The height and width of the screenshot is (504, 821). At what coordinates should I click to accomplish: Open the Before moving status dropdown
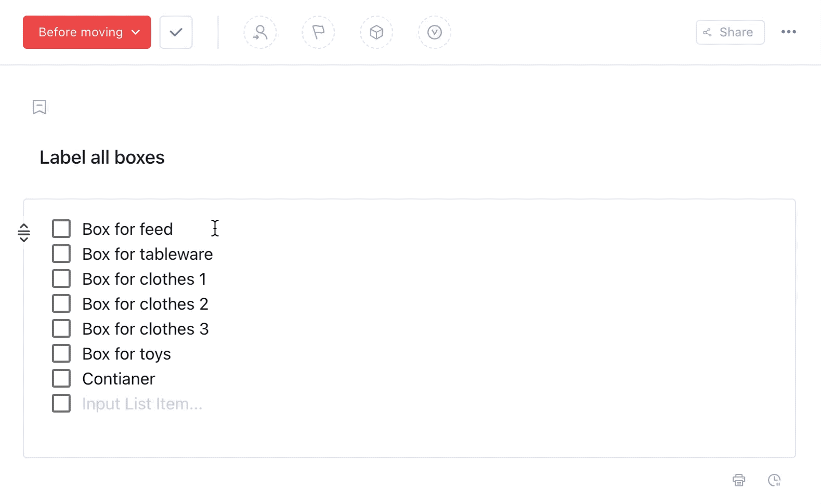pyautogui.click(x=87, y=32)
